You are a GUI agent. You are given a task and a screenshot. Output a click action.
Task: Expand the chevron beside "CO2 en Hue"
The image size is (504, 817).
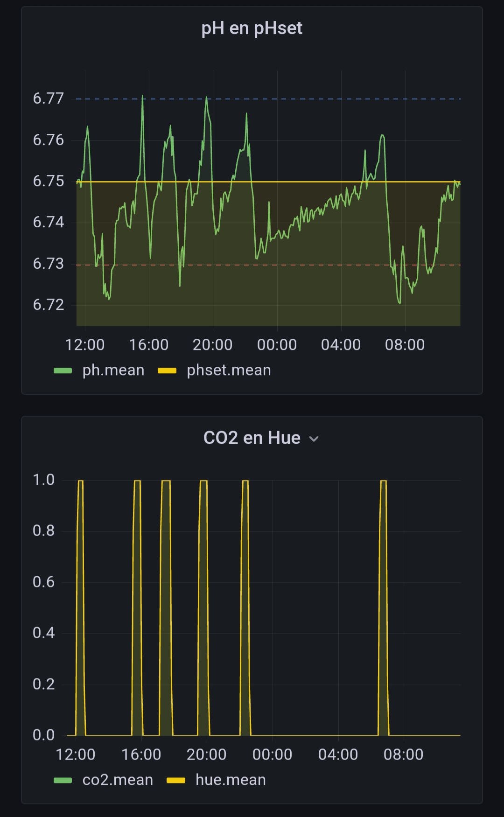coord(314,439)
